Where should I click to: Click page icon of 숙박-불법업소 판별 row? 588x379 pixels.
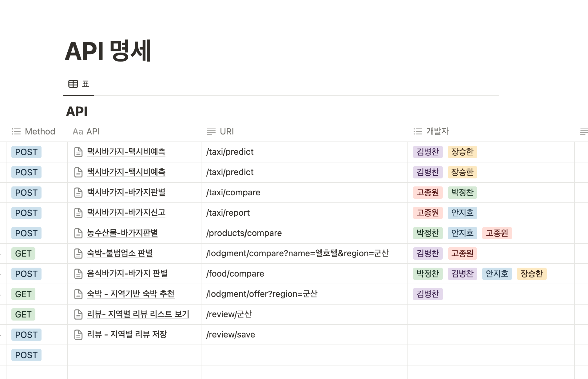[78, 253]
